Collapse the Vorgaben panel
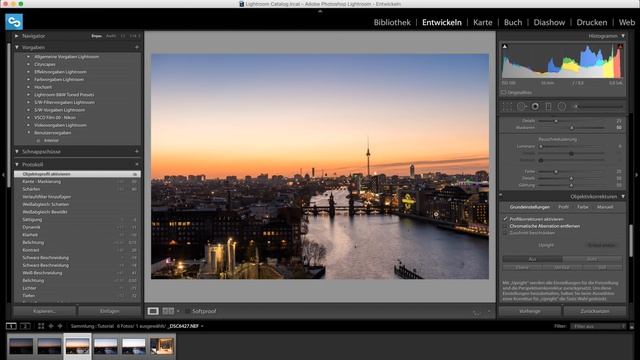The image size is (640, 360). click(17, 47)
